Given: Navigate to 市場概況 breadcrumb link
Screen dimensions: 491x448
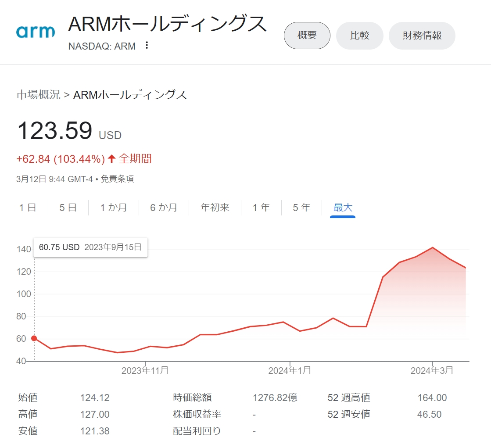Looking at the screenshot, I should pyautogui.click(x=37, y=95).
